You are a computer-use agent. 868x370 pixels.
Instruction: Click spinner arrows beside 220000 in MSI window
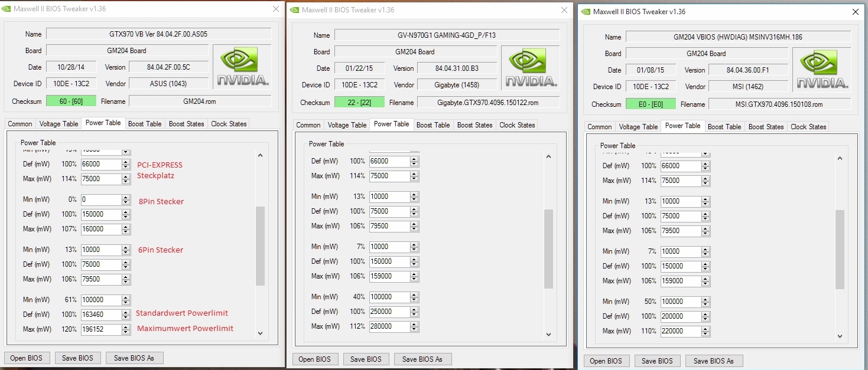tap(706, 331)
